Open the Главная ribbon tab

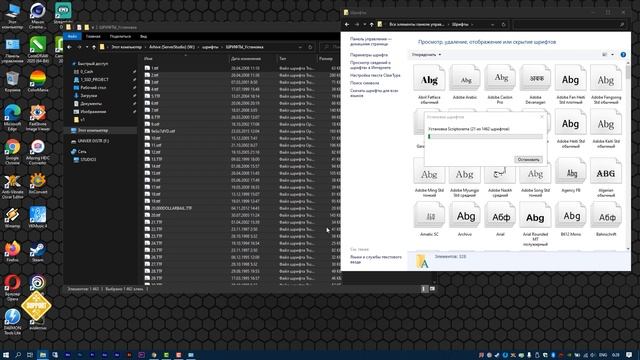coord(93,36)
